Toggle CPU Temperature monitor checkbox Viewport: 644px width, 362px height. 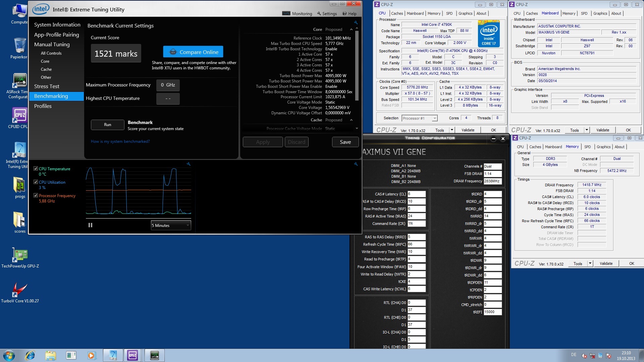[x=36, y=169]
